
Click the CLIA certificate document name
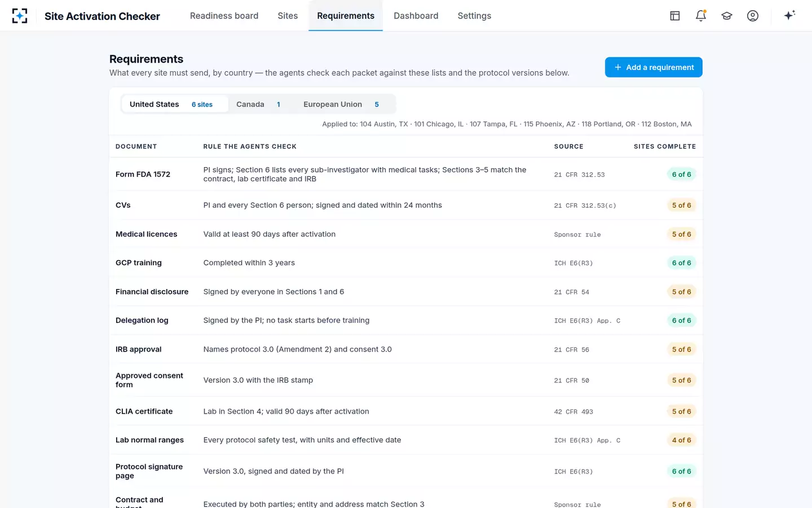(x=144, y=411)
